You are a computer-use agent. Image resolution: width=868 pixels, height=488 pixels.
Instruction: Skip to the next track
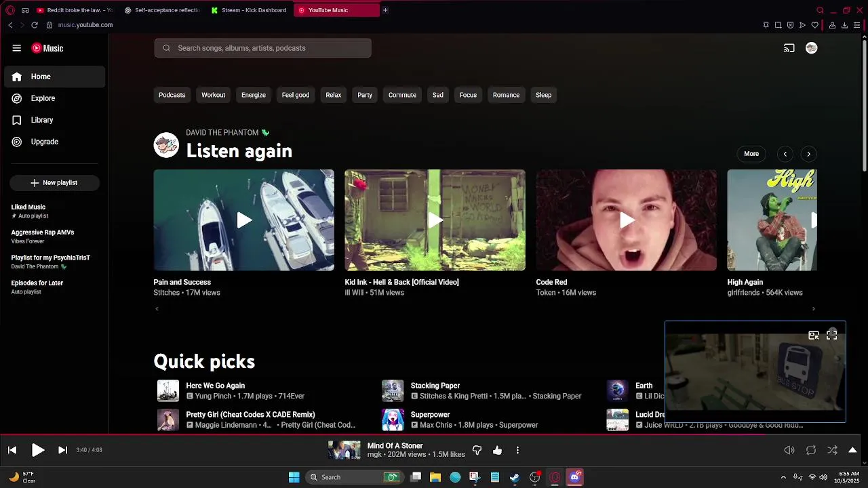coord(62,450)
